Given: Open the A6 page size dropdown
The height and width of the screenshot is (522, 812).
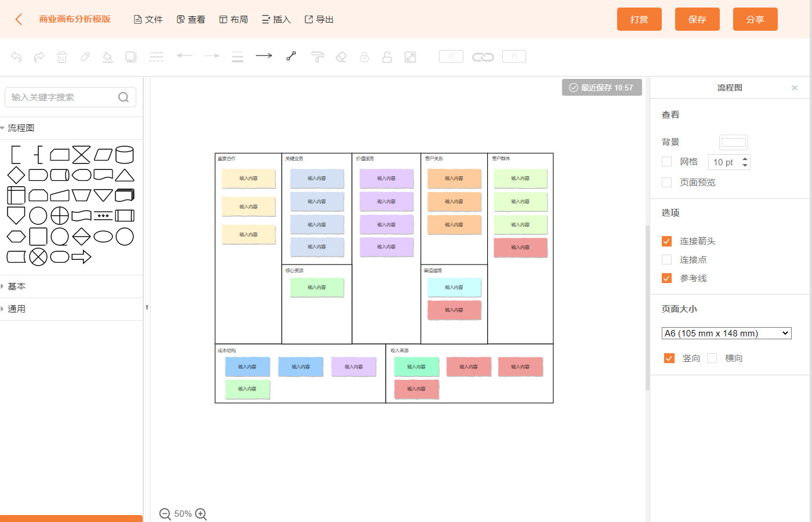Looking at the screenshot, I should pos(727,333).
